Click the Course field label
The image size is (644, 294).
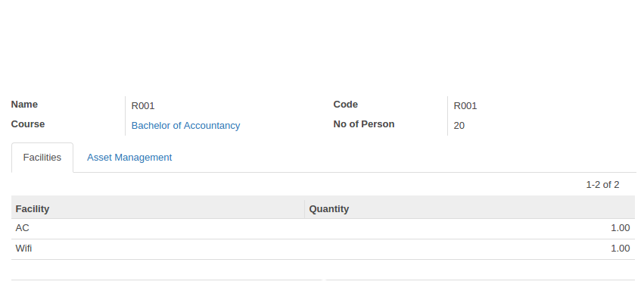[28, 124]
